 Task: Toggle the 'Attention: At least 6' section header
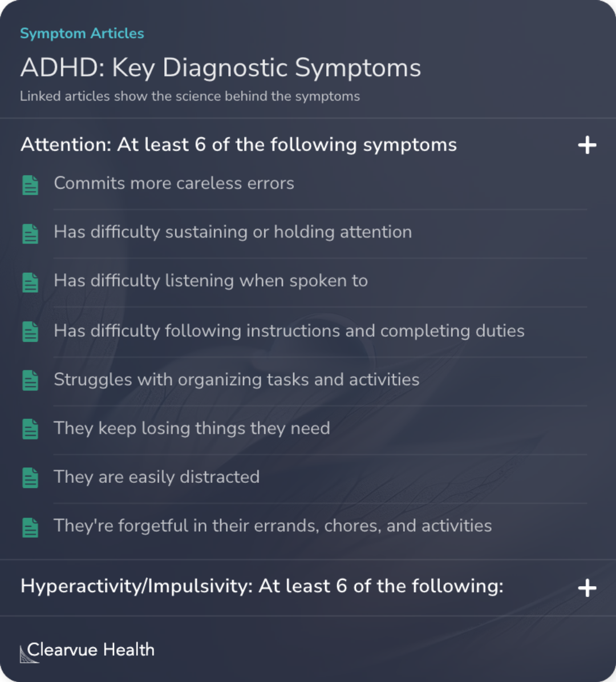click(x=238, y=145)
